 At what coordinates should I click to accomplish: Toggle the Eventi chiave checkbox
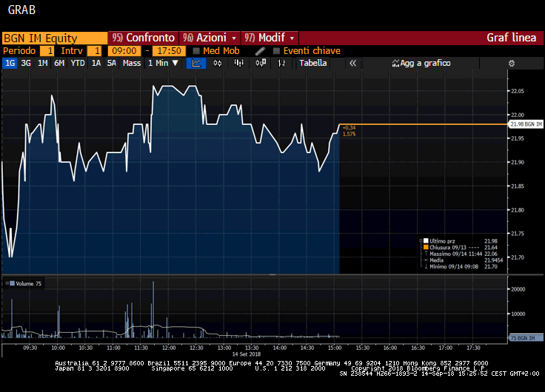pos(277,51)
